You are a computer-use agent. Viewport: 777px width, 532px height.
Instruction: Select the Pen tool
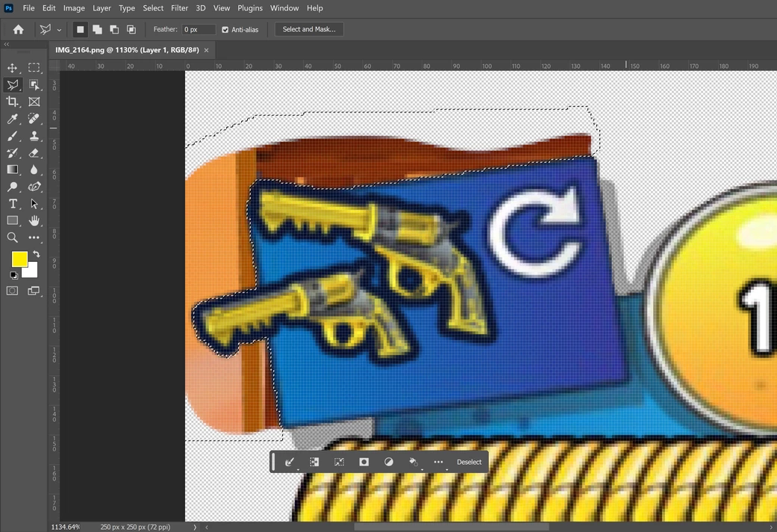(34, 187)
